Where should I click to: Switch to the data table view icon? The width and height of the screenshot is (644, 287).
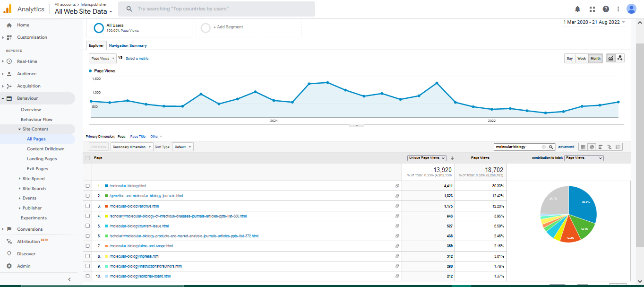tap(583, 147)
